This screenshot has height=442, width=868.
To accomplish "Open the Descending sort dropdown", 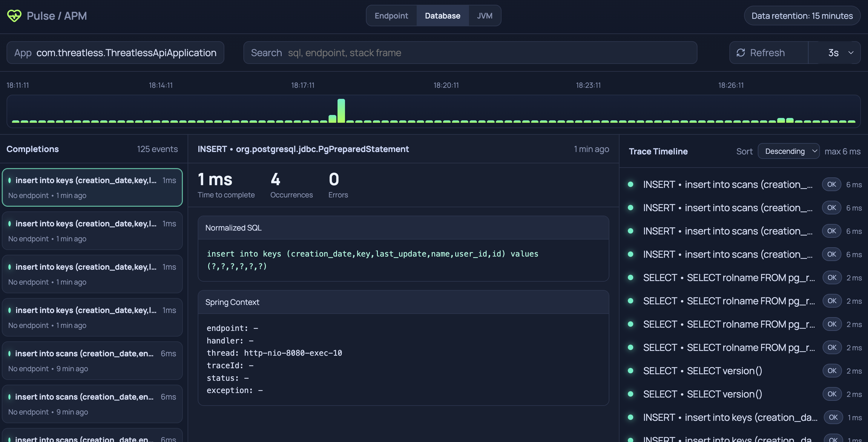I will (x=789, y=151).
